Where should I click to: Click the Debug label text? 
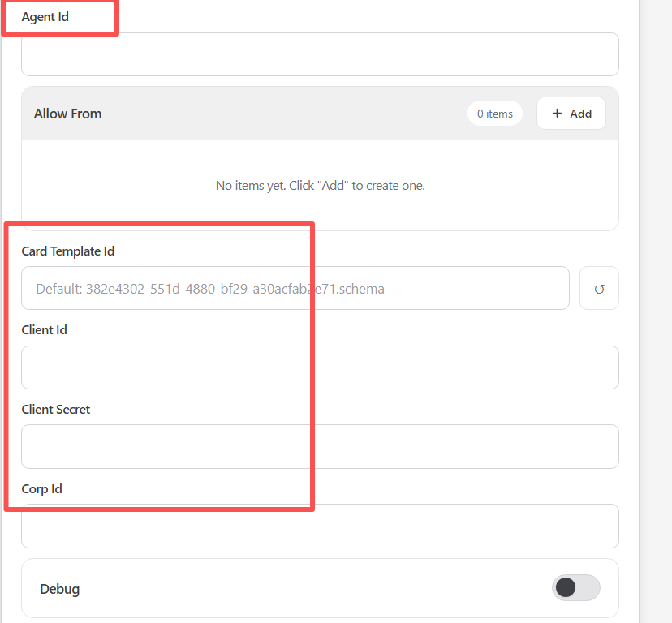(59, 589)
